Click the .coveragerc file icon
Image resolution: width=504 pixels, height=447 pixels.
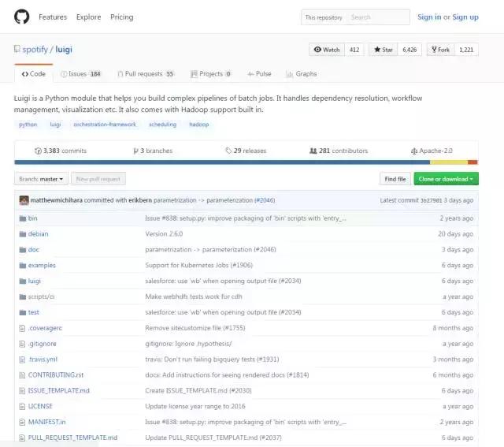22,328
